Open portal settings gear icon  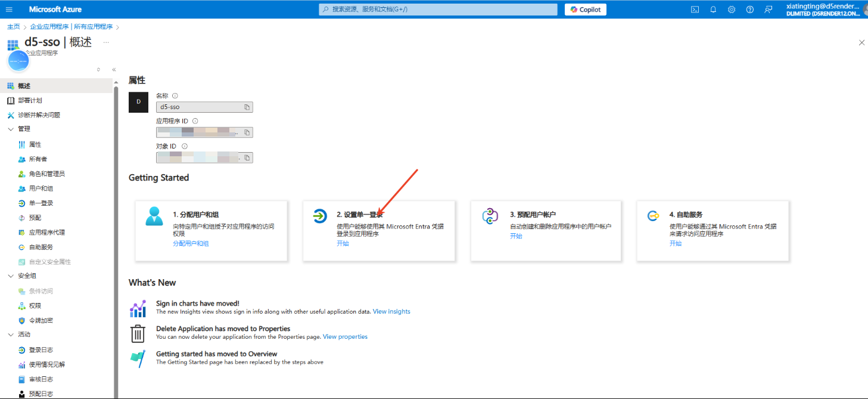[x=732, y=10]
